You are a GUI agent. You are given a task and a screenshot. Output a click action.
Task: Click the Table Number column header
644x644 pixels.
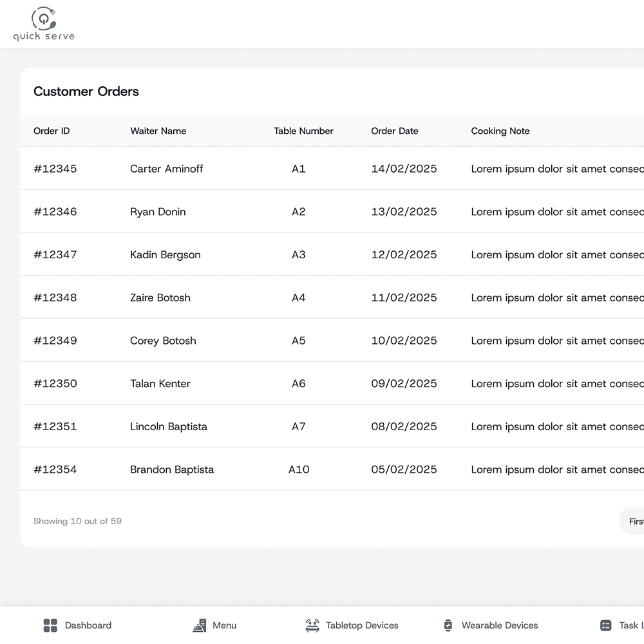click(303, 131)
